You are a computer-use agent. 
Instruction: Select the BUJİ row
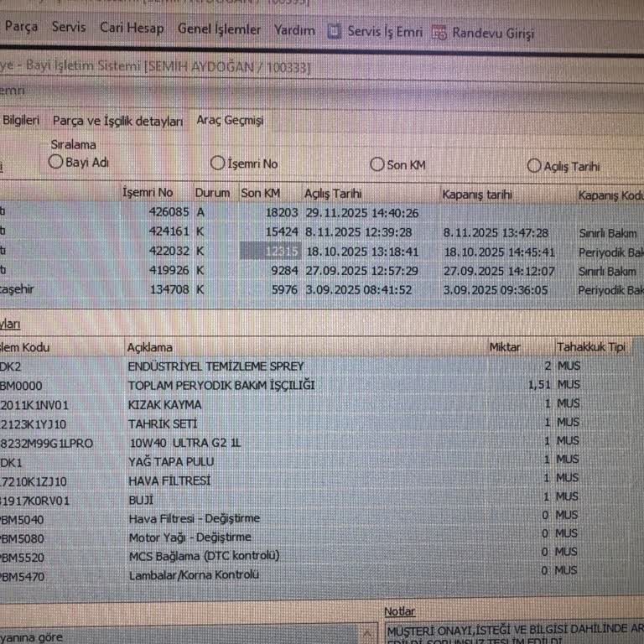pyautogui.click(x=316, y=500)
